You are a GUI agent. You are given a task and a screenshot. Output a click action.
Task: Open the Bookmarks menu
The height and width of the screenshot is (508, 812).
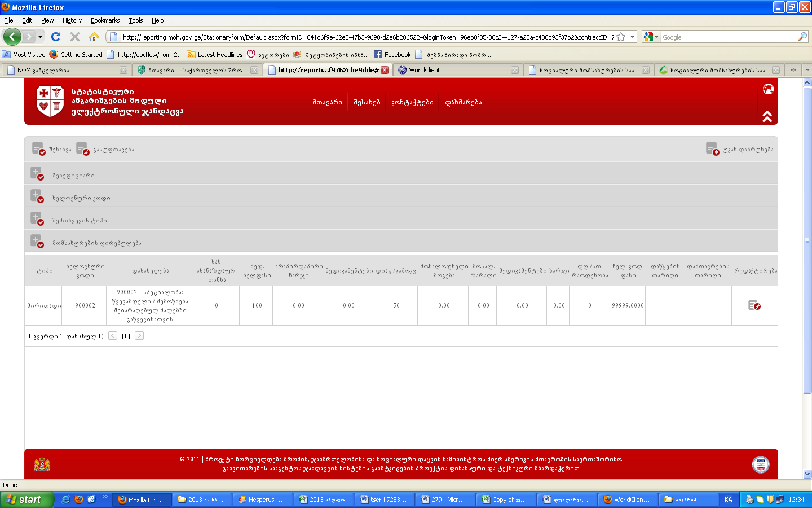pyautogui.click(x=105, y=20)
